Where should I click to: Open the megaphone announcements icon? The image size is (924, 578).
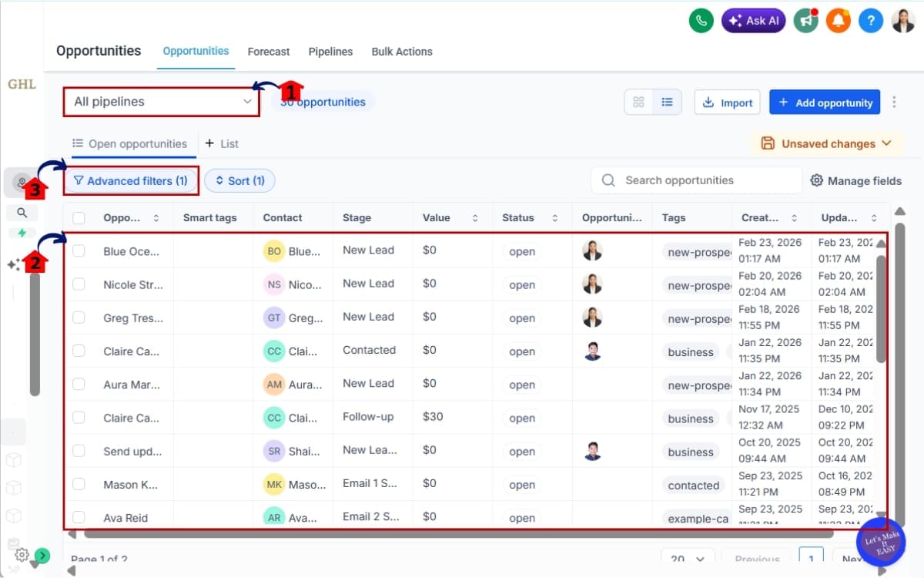point(806,21)
